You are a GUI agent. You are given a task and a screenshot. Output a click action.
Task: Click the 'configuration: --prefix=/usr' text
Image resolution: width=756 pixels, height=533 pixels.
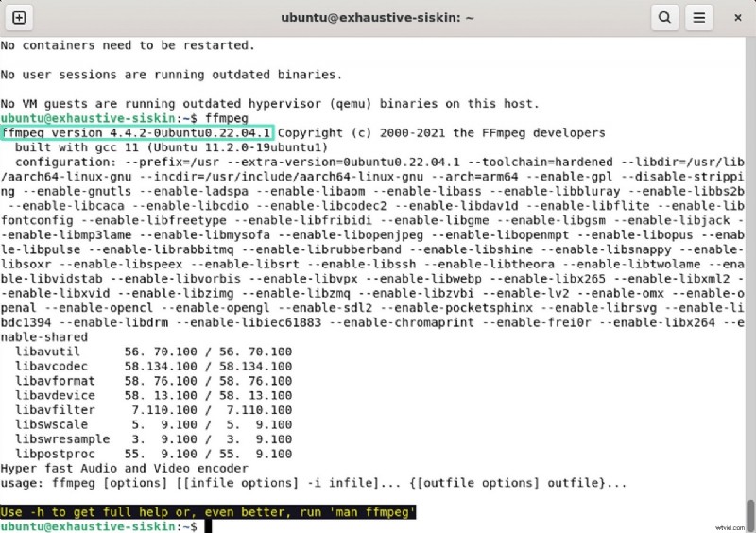pyautogui.click(x=117, y=162)
